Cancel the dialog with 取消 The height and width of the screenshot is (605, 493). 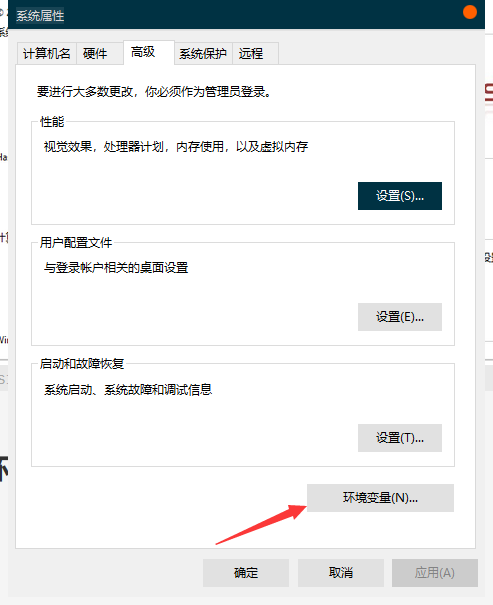pyautogui.click(x=341, y=573)
